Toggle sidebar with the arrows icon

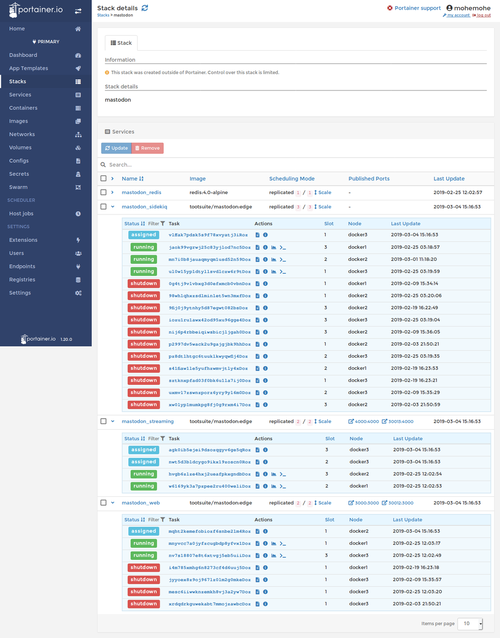pyautogui.click(x=78, y=11)
